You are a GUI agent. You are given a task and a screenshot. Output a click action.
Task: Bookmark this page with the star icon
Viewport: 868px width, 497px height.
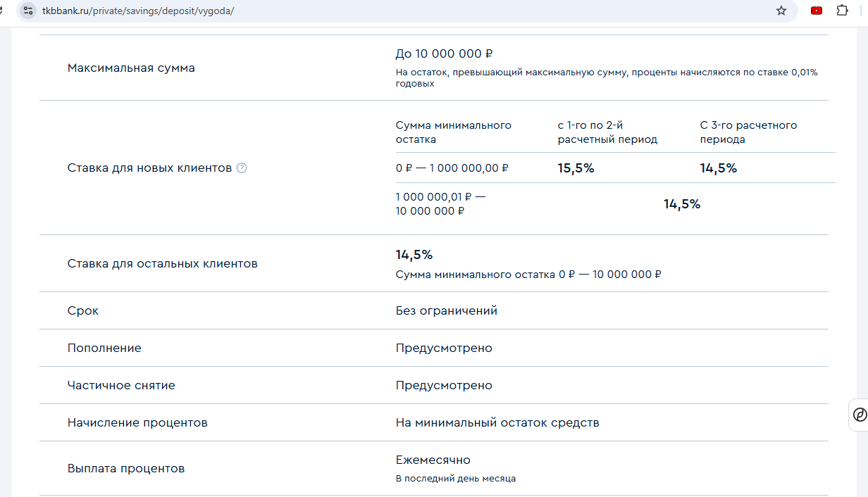(781, 11)
